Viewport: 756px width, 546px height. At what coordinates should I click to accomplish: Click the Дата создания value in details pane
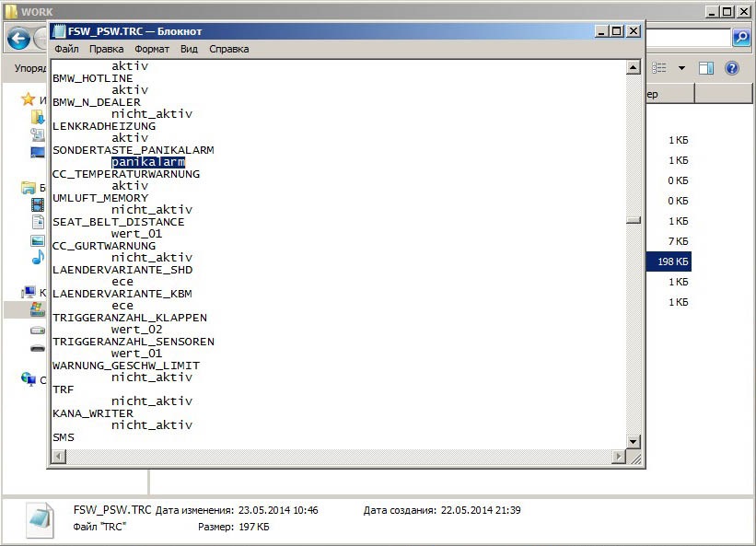[481, 510]
